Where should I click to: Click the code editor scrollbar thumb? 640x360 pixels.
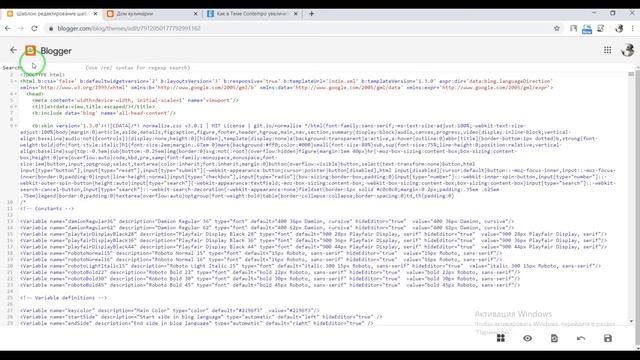(x=631, y=74)
